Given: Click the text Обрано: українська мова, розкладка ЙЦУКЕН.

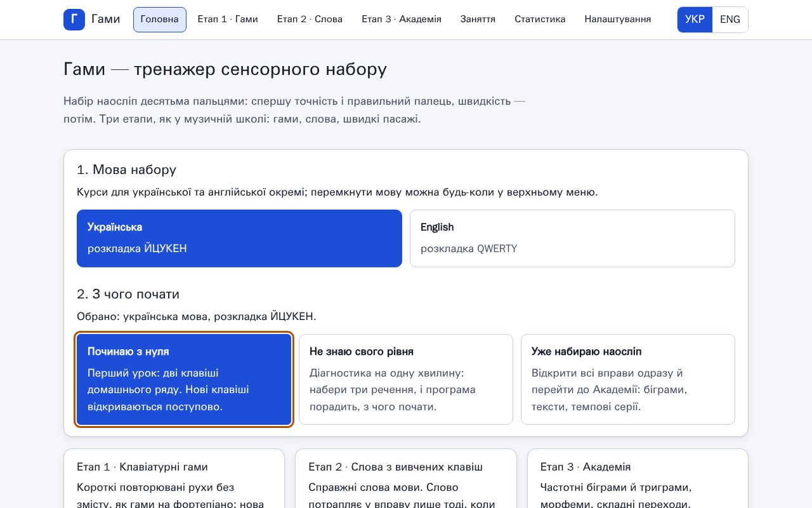Looking at the screenshot, I should coord(197,316).
